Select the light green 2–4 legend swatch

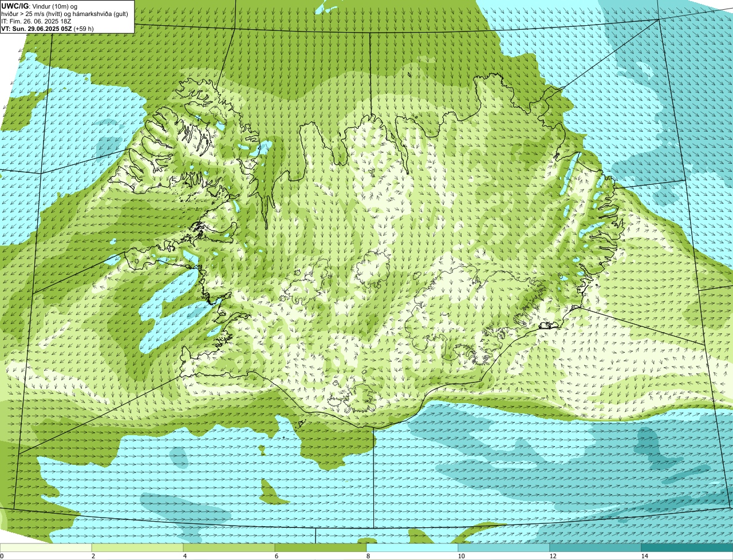137,548
